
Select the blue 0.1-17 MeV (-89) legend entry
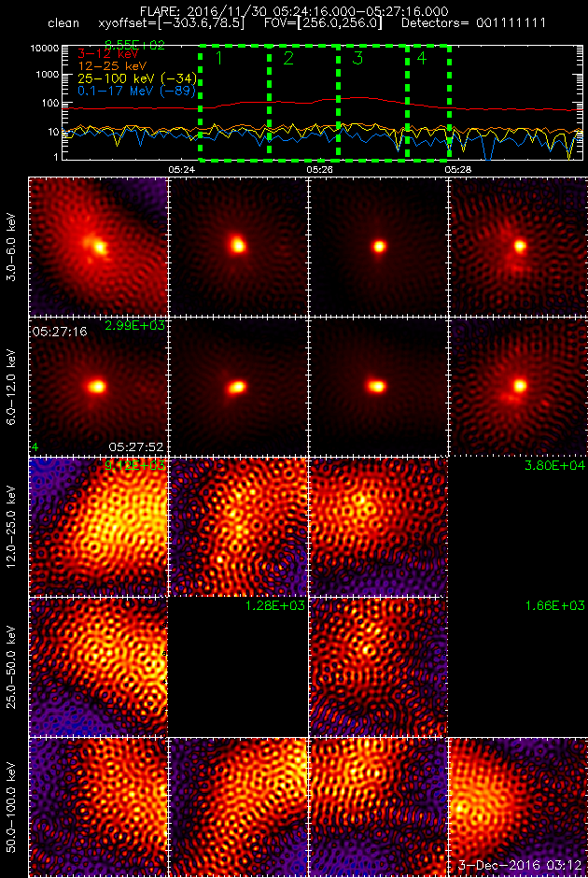pos(136,91)
